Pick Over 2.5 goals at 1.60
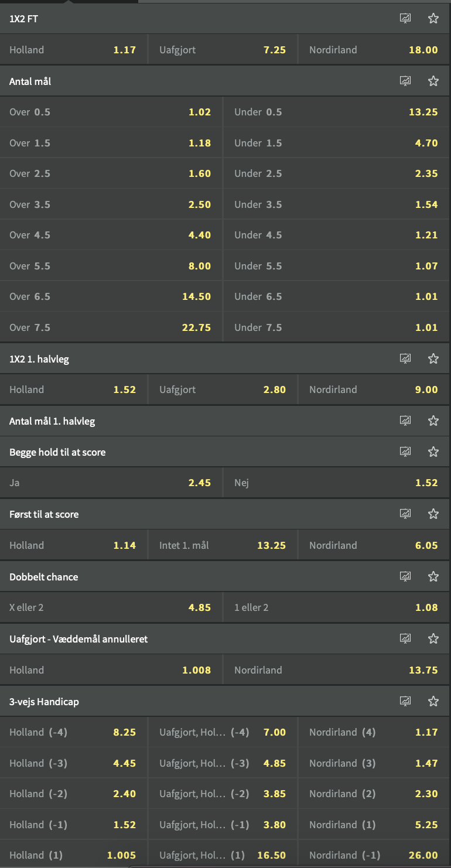The image size is (451, 868). [111, 173]
